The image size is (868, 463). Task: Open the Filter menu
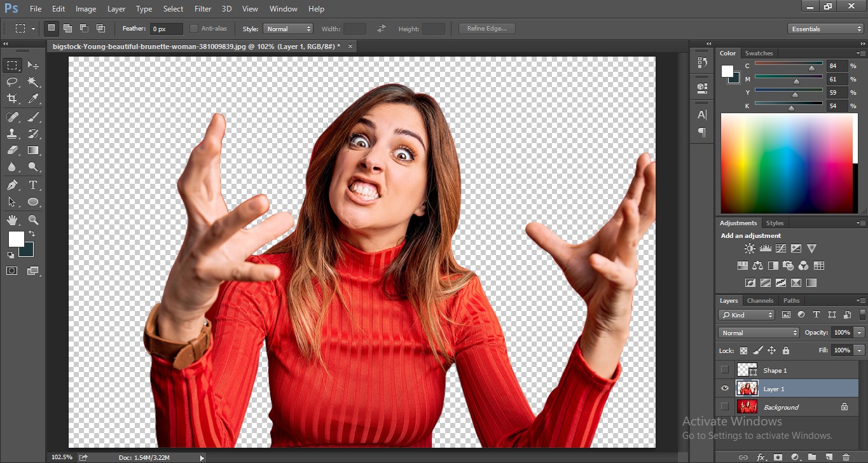click(203, 9)
